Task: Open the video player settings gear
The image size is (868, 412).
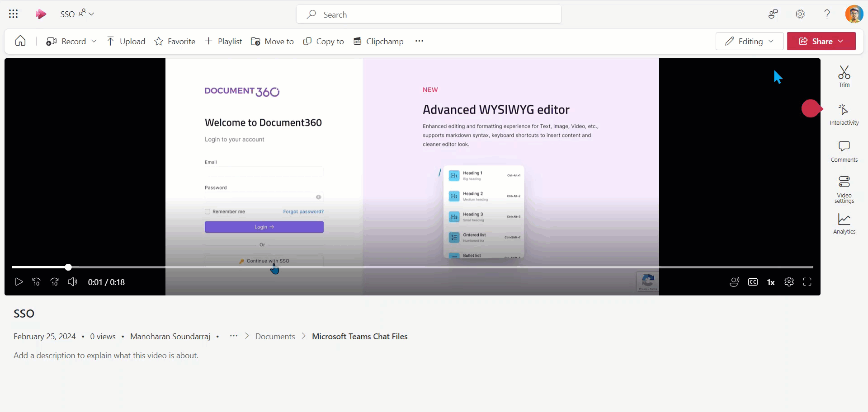Action: click(x=789, y=282)
